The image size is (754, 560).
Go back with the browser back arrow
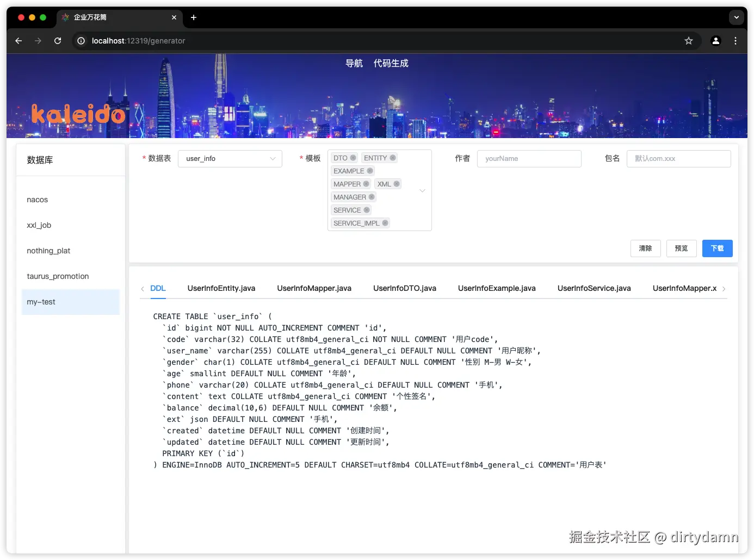[x=18, y=41]
